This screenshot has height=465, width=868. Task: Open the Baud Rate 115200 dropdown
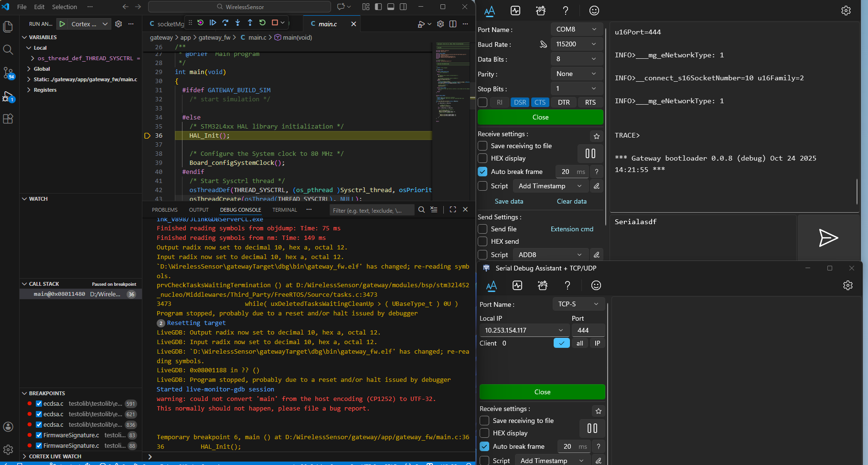[576, 44]
